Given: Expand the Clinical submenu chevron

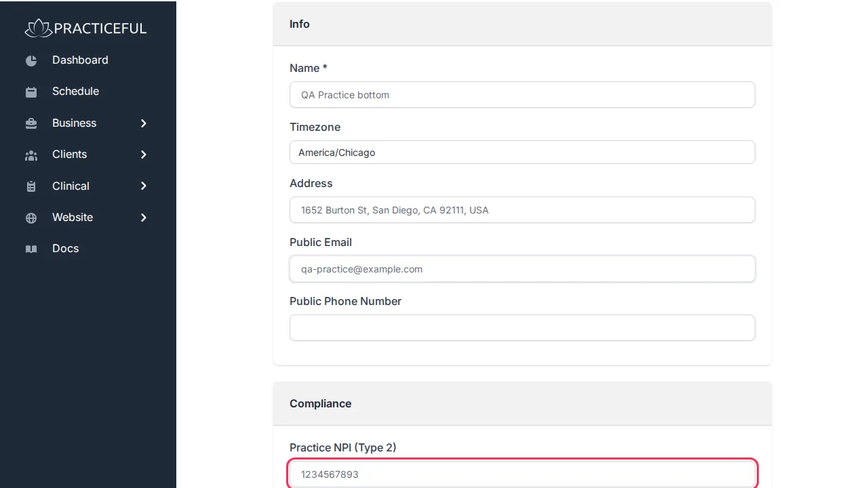Looking at the screenshot, I should (144, 186).
